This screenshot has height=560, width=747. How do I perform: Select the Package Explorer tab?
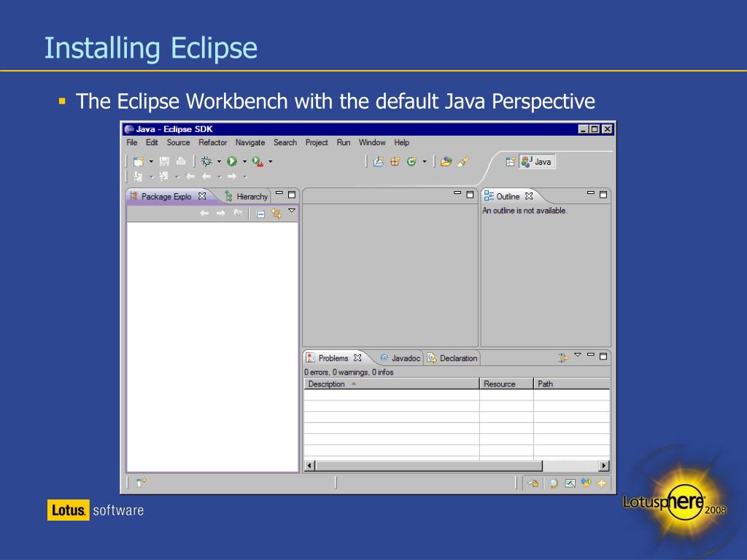166,196
